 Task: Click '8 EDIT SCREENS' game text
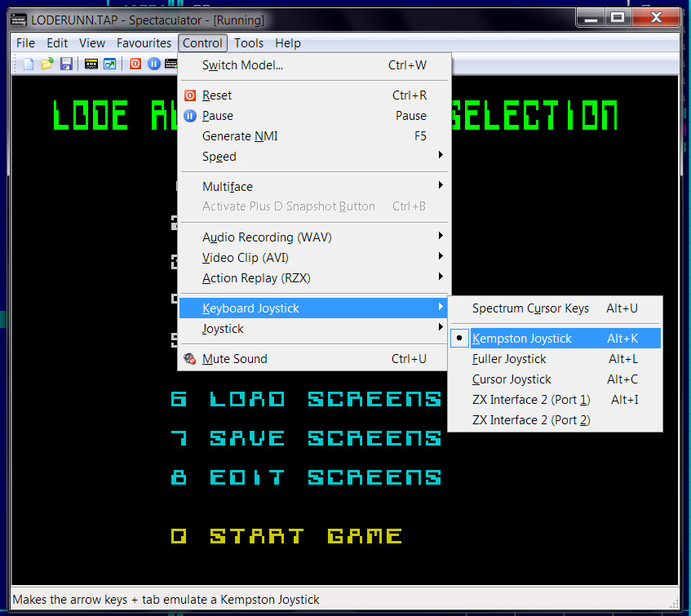coord(306,477)
